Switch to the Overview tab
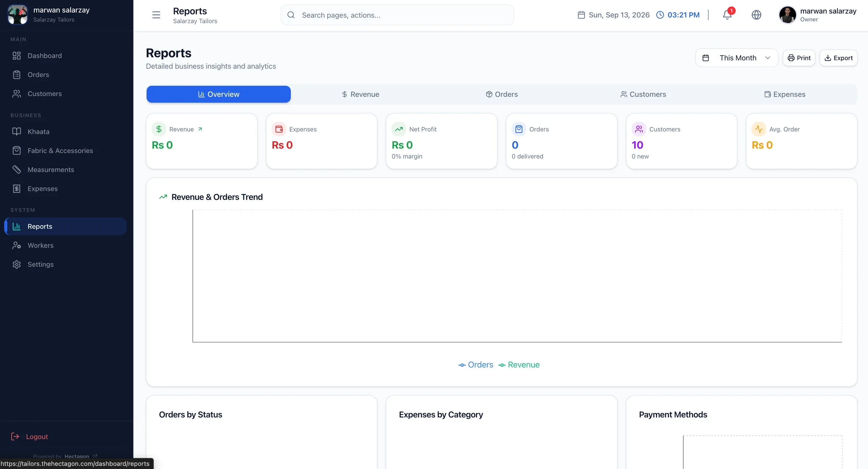The width and height of the screenshot is (868, 469). [218, 94]
